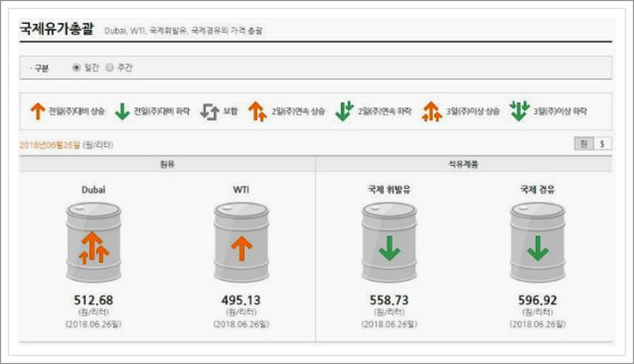
Task: Click the date 2018년06월26일 label
Action: coord(50,145)
